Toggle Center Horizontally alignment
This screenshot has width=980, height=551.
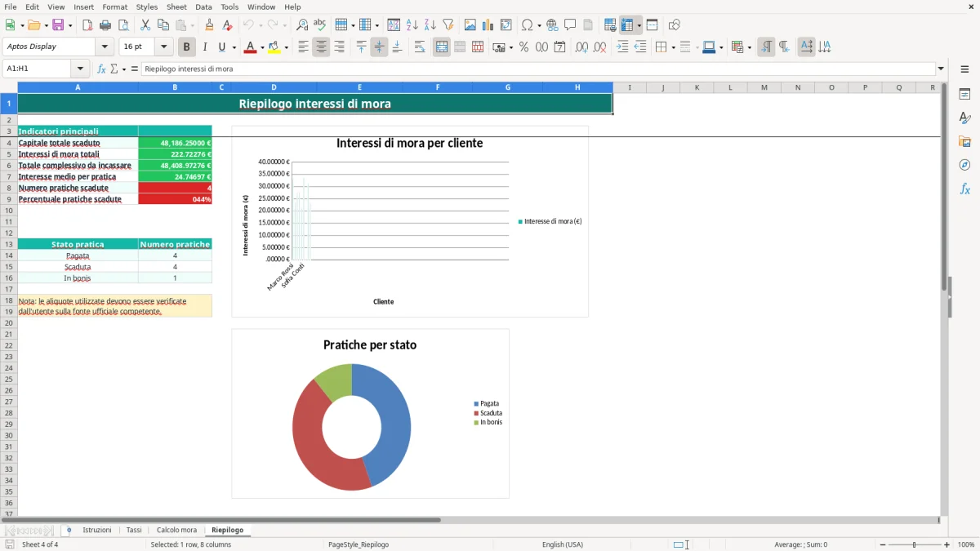[321, 47]
